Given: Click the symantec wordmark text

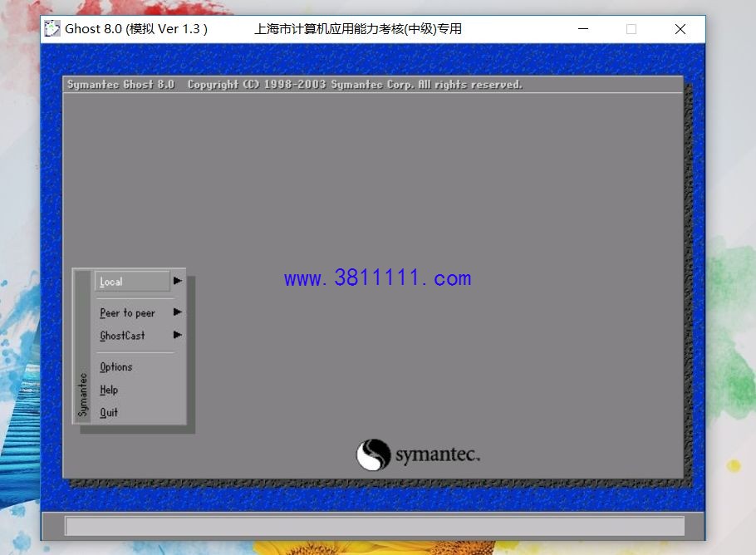Looking at the screenshot, I should click(437, 454).
